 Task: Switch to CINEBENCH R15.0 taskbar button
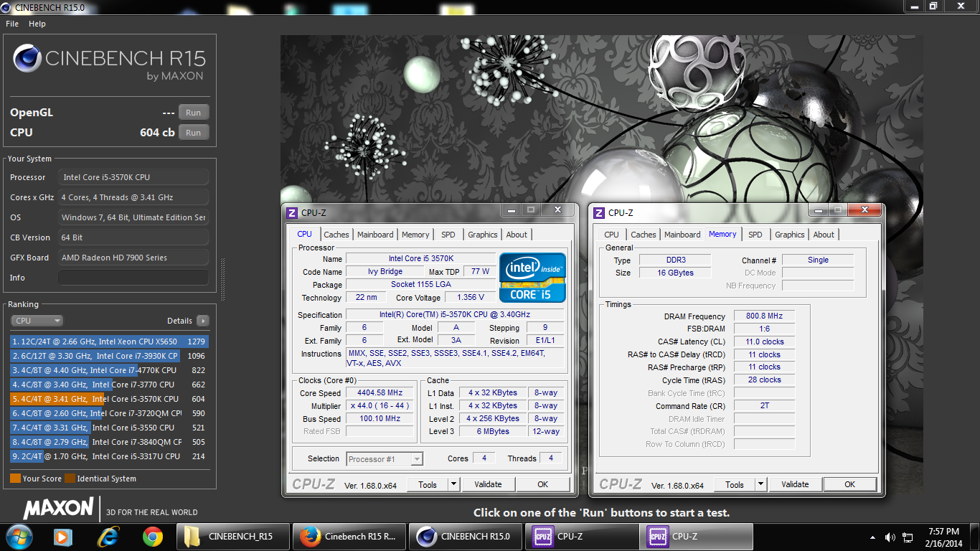pyautogui.click(x=466, y=537)
